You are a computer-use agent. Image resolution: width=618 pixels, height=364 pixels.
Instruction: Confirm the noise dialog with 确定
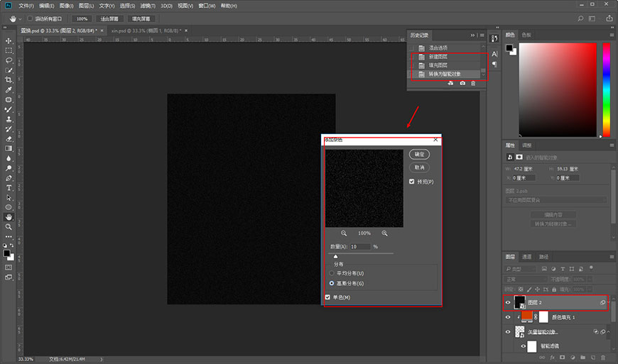coord(419,154)
